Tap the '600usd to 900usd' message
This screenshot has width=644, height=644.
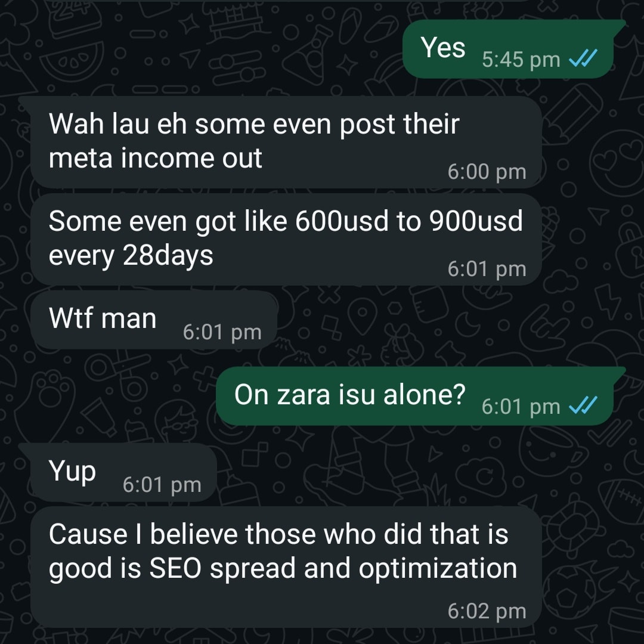pyautogui.click(x=286, y=240)
